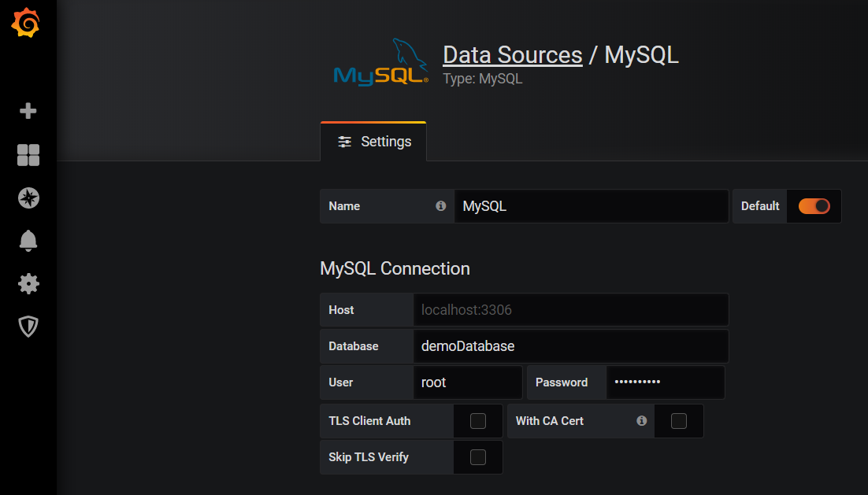Click the info icon beside With CA Cert
Screen dimensions: 868x495
pyautogui.click(x=642, y=420)
